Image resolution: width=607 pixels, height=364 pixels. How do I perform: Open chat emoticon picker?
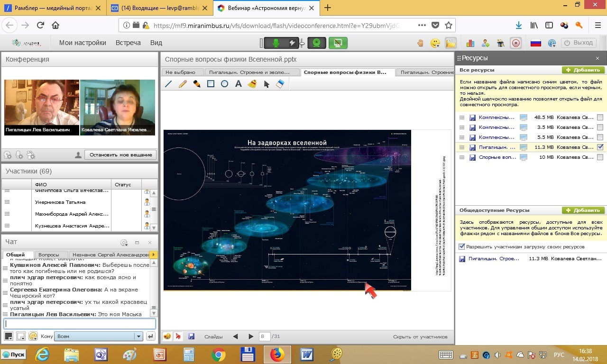[x=33, y=336]
